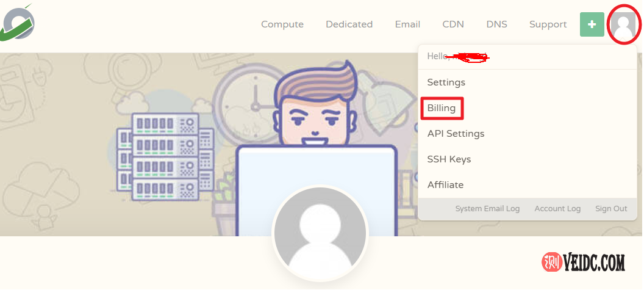Click the green checkmark site logo

pyautogui.click(x=18, y=23)
